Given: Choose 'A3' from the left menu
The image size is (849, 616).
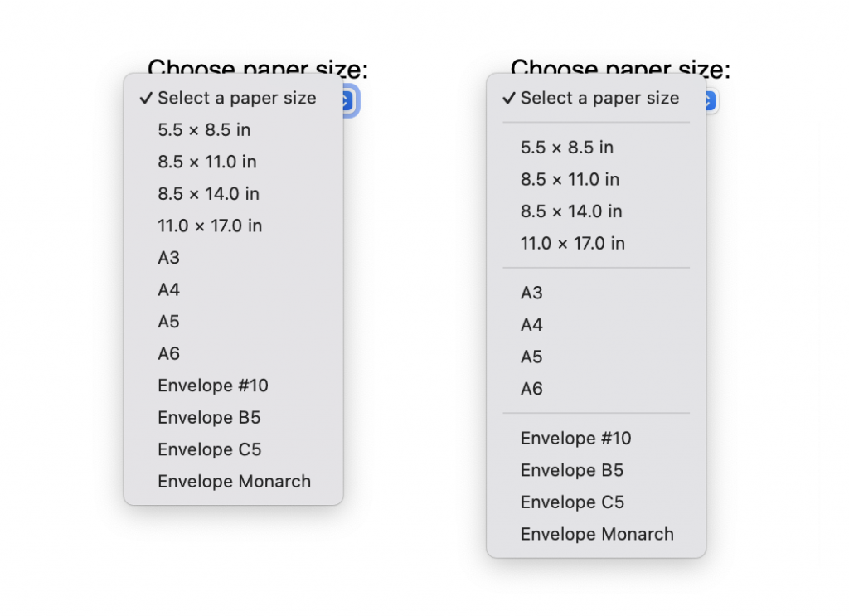Looking at the screenshot, I should (x=168, y=258).
